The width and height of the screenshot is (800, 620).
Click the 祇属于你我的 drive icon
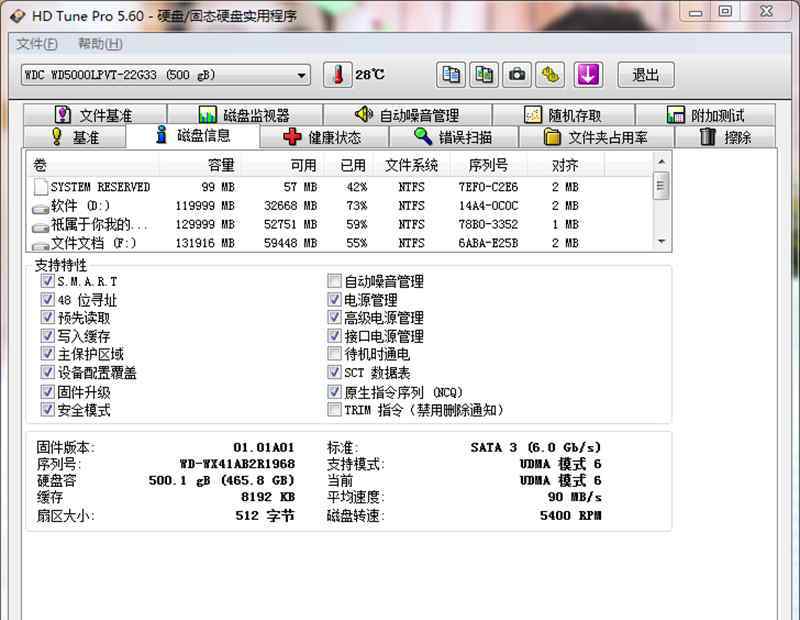tap(40, 227)
